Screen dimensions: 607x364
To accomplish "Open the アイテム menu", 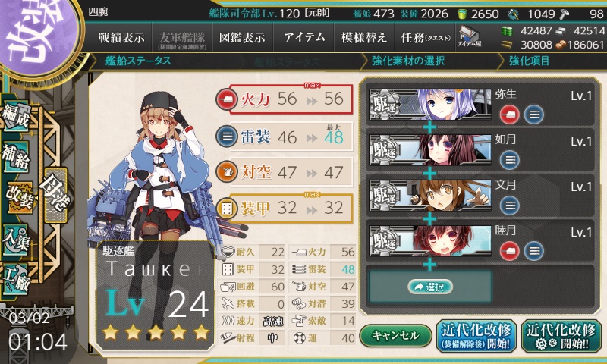I will pyautogui.click(x=304, y=37).
